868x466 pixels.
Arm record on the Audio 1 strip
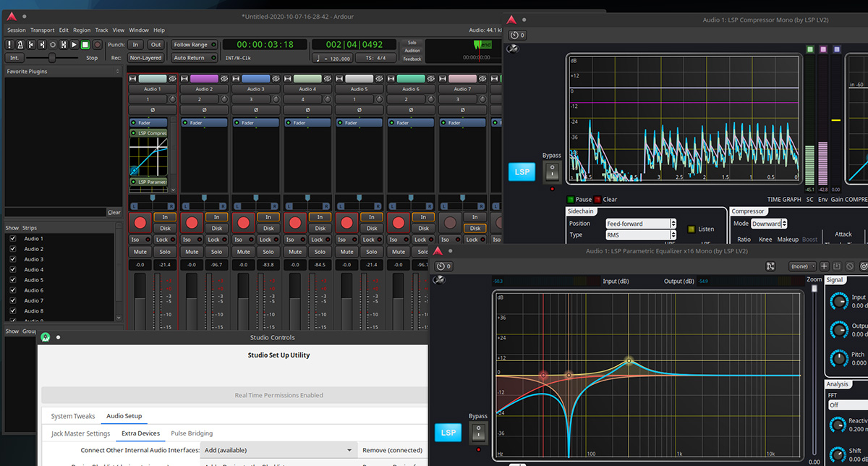click(x=140, y=222)
